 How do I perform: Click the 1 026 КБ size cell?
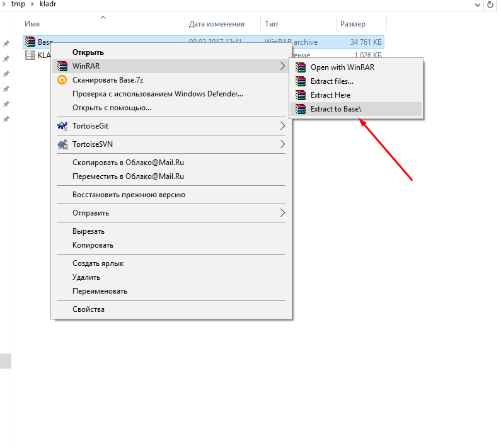coord(368,55)
